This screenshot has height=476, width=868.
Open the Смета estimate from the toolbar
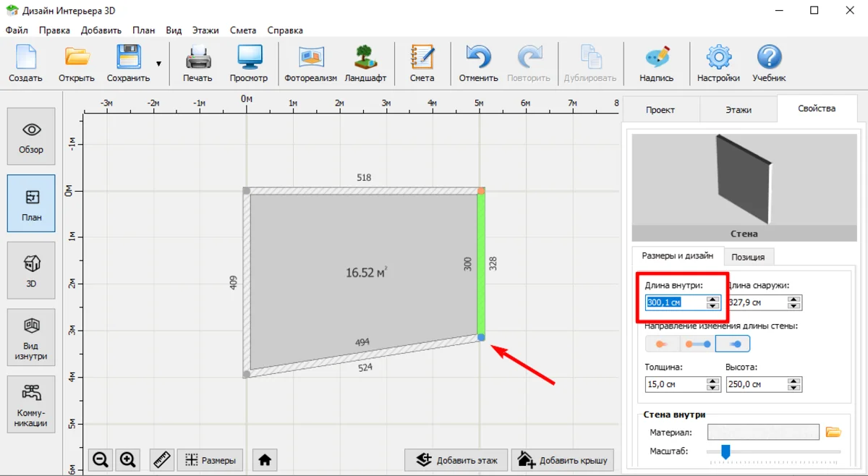click(x=422, y=64)
